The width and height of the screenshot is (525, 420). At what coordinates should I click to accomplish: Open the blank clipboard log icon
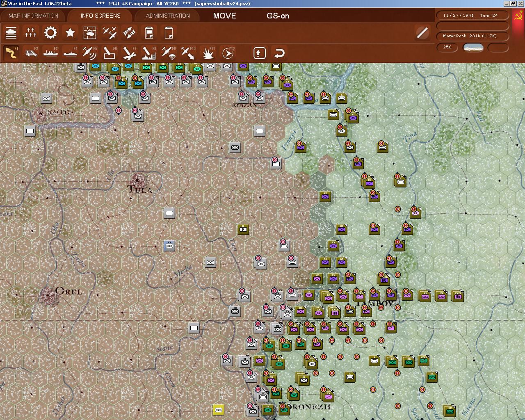tap(169, 32)
